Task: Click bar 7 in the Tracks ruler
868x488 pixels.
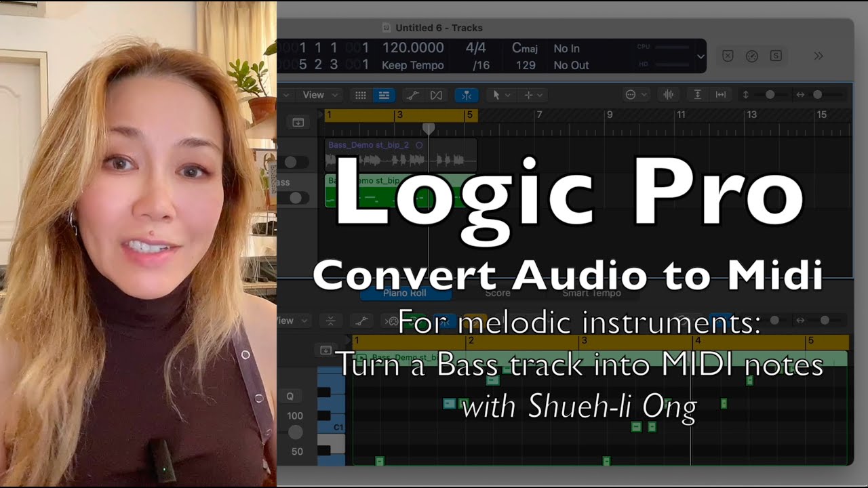Action: (x=540, y=115)
